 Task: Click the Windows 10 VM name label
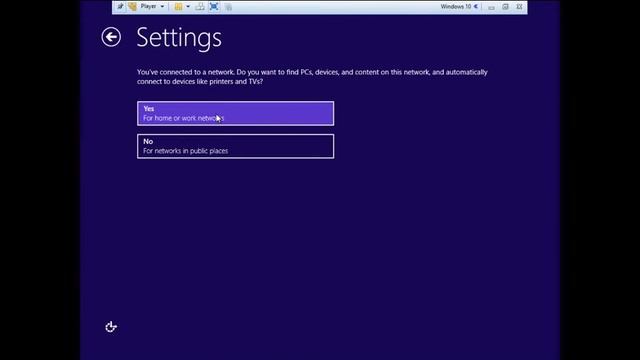point(456,7)
